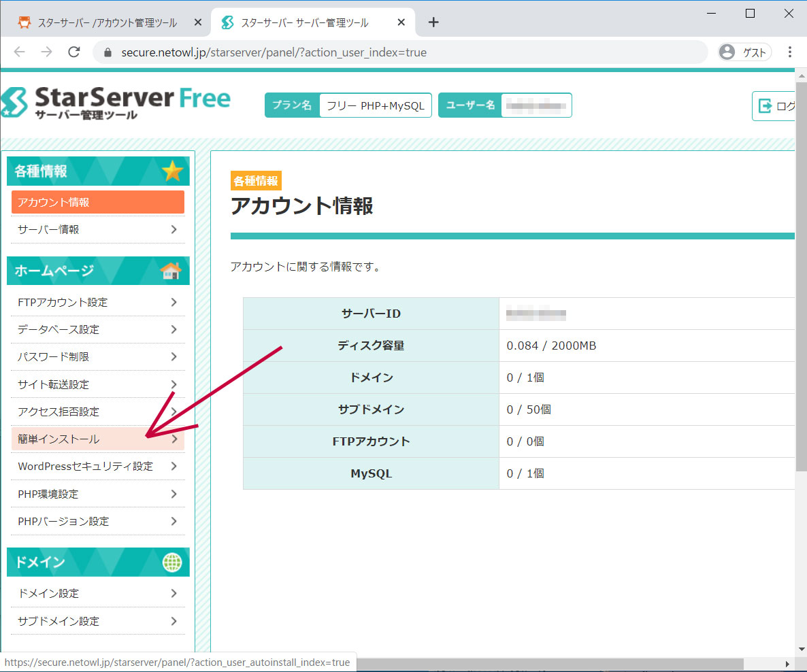Go back with browser back arrow
Screen dimensions: 807x672
coord(20,52)
